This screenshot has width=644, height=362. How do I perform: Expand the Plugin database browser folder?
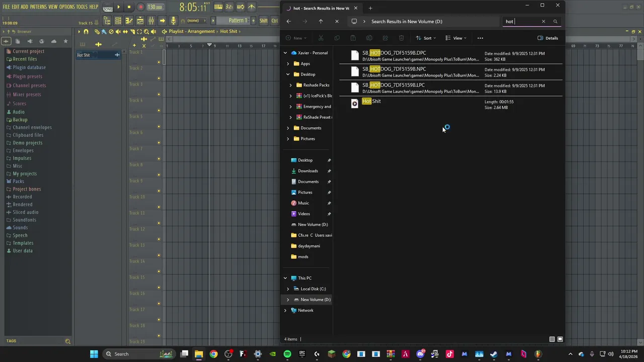click(29, 67)
